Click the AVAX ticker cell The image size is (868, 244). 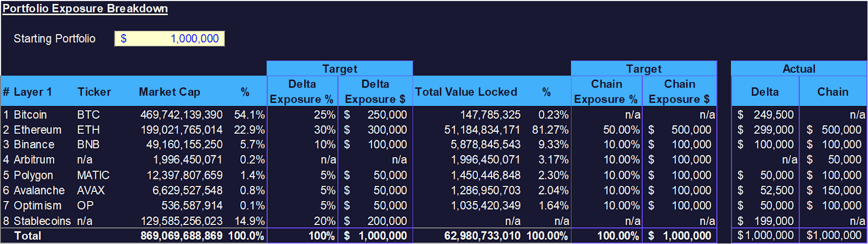91,190
